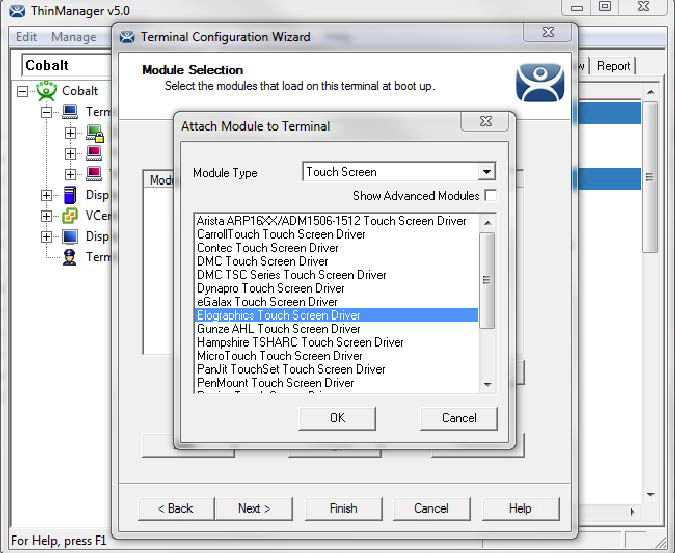The image size is (675, 553).
Task: Select eGalax Touch Screen Driver
Action: tap(336, 302)
